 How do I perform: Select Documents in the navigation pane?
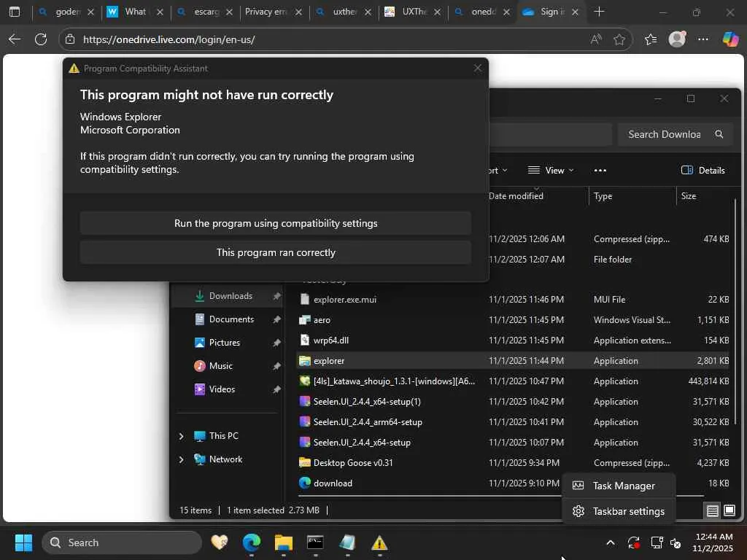[231, 319]
